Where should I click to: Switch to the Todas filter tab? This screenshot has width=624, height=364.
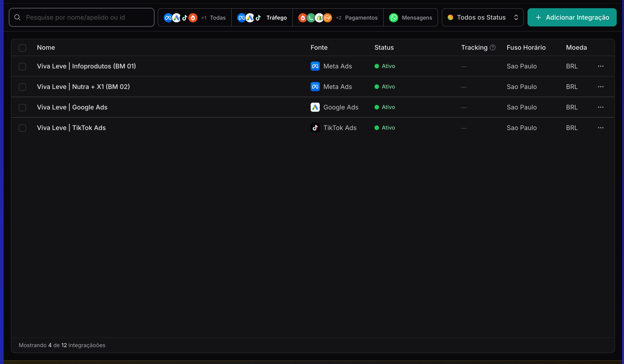pyautogui.click(x=195, y=18)
